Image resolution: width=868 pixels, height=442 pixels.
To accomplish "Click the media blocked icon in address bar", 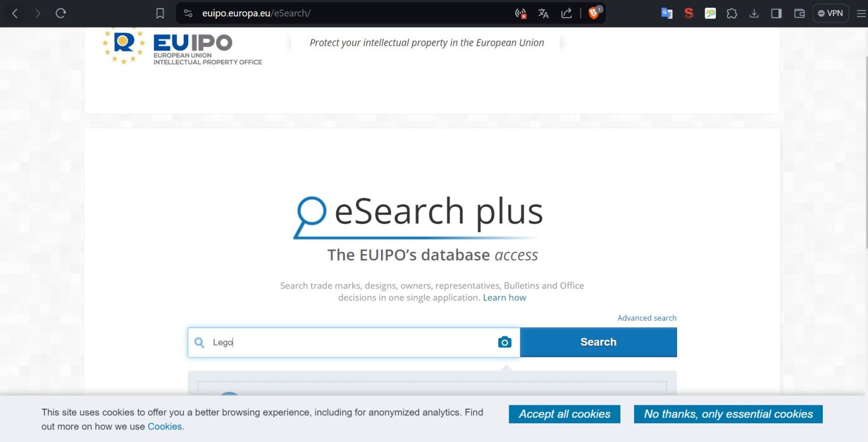I will click(521, 14).
